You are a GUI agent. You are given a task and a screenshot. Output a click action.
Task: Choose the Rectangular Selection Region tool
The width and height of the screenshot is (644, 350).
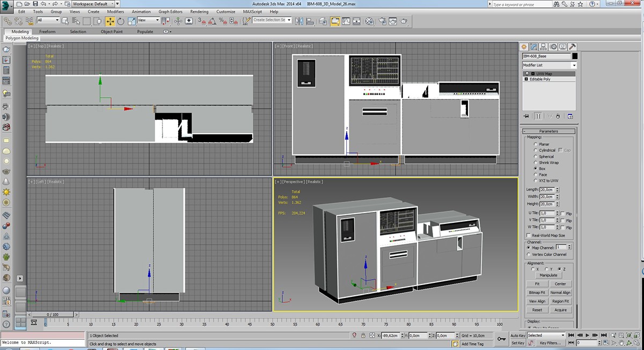86,21
